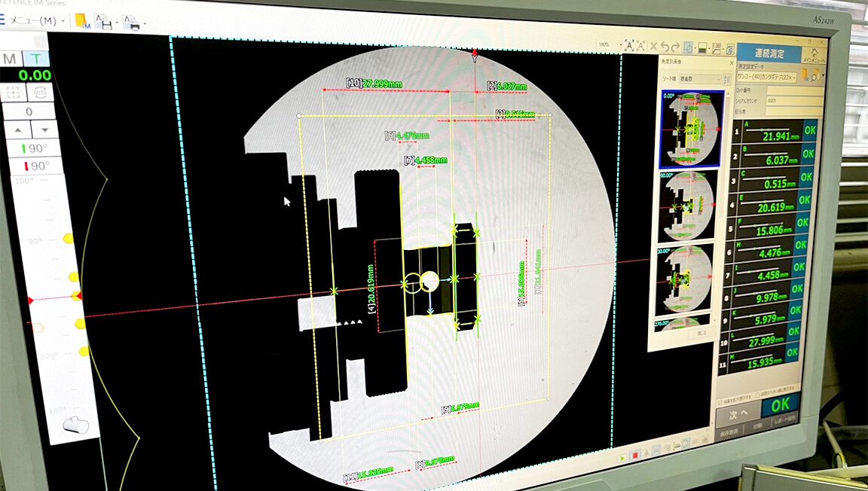Expand the print icon dropdown arrow
Image resolution: width=868 pixels, height=491 pixels.
[x=145, y=24]
